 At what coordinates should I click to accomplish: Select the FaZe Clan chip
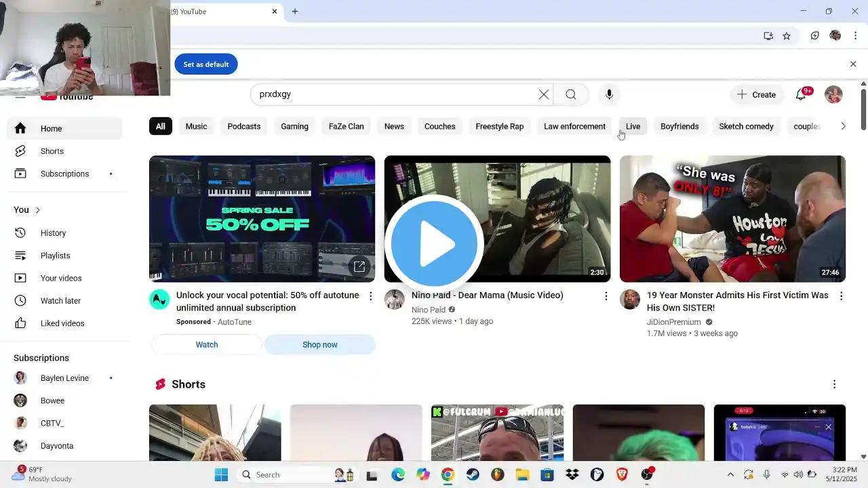tap(347, 126)
